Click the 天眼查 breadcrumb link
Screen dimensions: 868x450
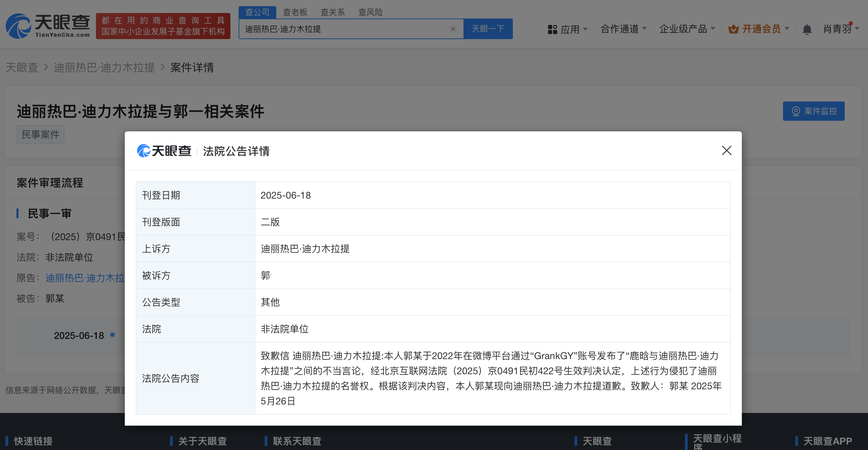22,68
